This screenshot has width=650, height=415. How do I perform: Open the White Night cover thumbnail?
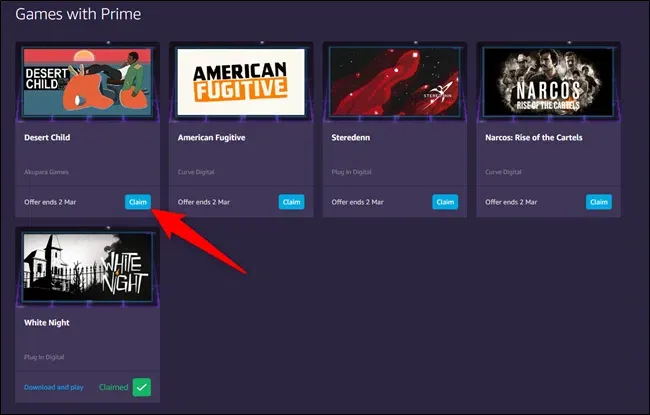click(87, 267)
